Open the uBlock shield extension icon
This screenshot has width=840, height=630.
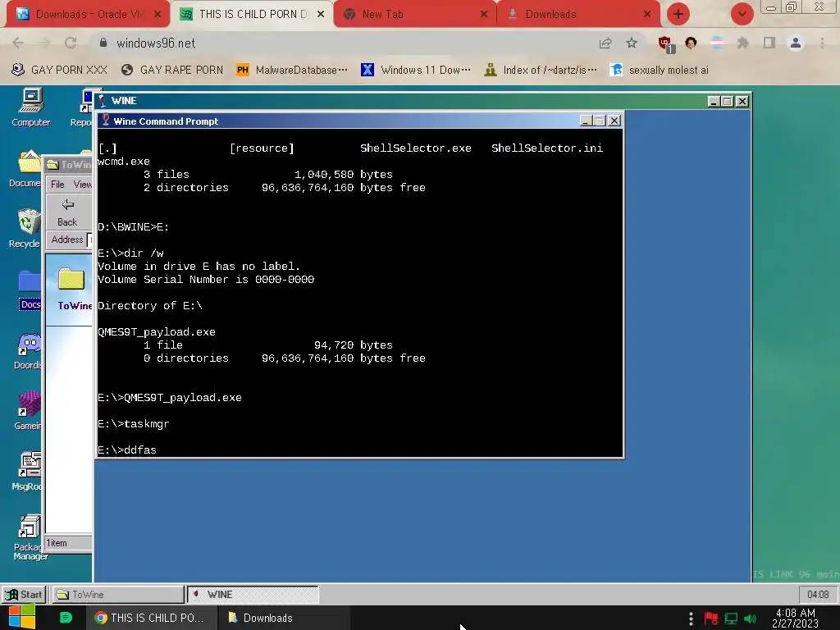[x=665, y=44]
